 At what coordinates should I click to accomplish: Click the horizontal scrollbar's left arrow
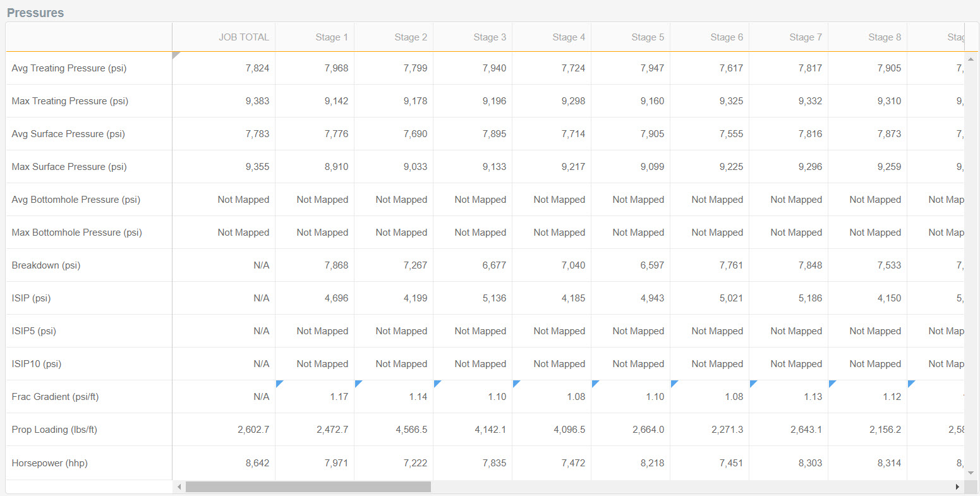179,487
